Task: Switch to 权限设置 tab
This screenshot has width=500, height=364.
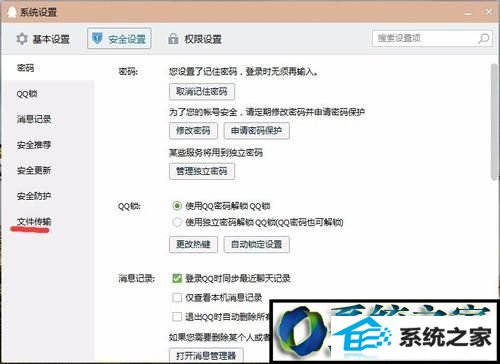Action: [x=195, y=39]
